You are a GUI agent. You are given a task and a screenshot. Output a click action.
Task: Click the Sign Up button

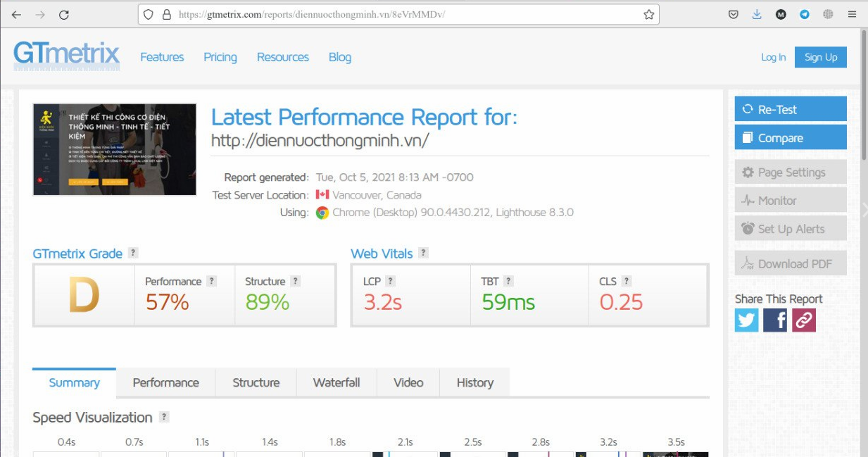point(821,57)
